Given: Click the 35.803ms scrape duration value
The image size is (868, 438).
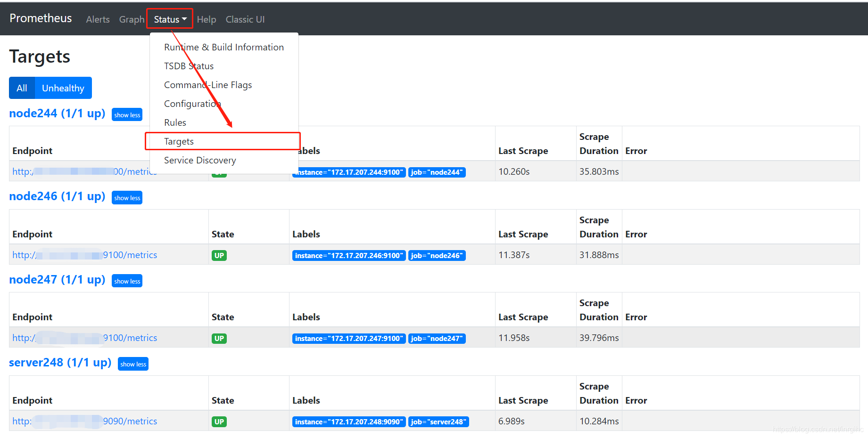Looking at the screenshot, I should coord(599,171).
